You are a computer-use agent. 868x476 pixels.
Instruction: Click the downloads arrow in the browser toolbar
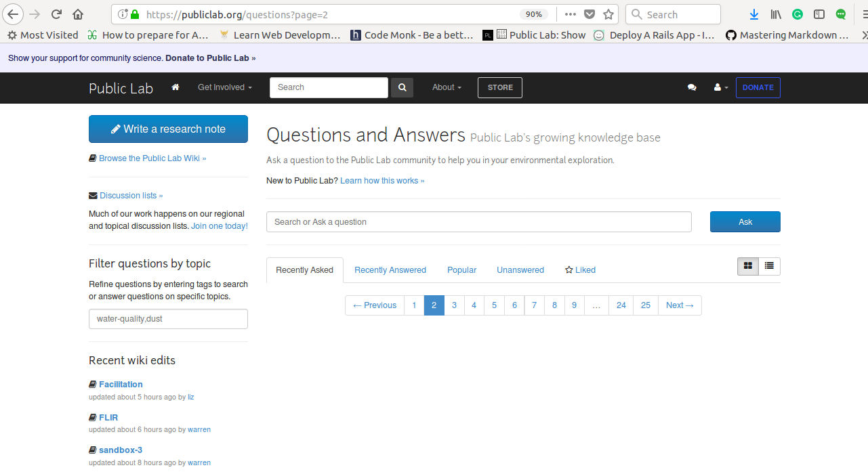coord(753,14)
